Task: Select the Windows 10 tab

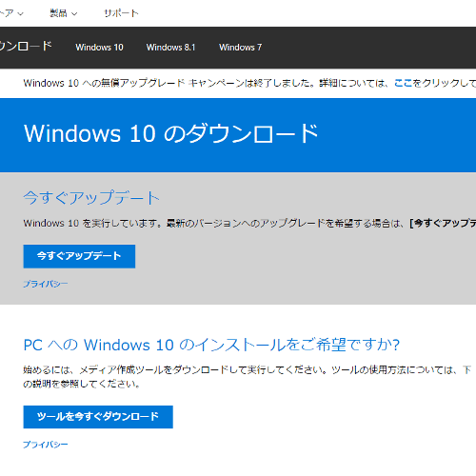Action: tap(99, 48)
